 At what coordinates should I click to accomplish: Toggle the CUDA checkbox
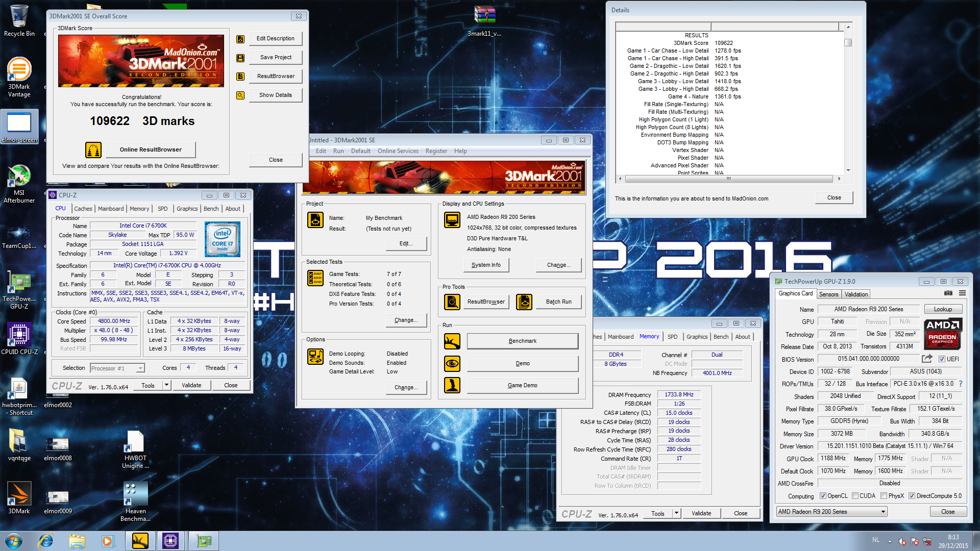pyautogui.click(x=855, y=496)
